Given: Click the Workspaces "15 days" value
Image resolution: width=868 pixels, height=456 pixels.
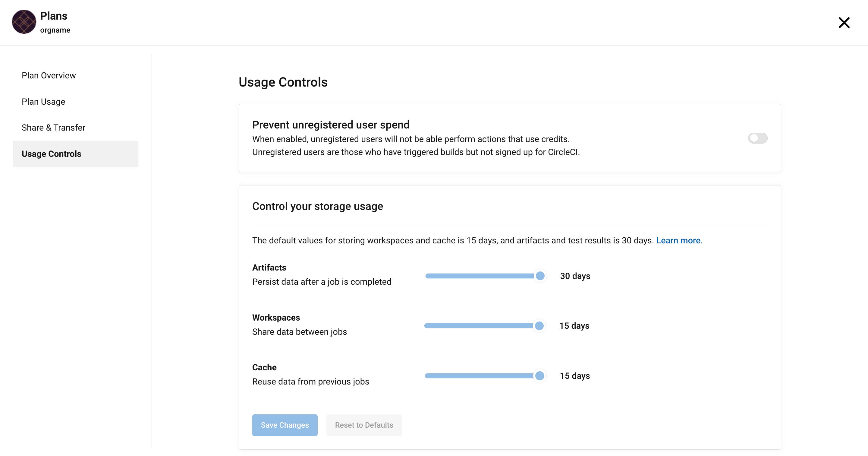Looking at the screenshot, I should pos(574,326).
